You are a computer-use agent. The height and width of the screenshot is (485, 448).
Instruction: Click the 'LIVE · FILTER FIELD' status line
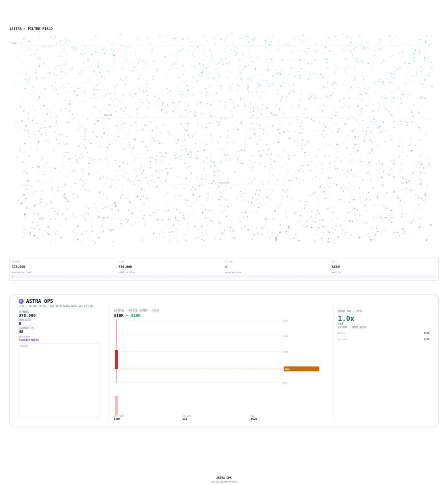pos(56,306)
